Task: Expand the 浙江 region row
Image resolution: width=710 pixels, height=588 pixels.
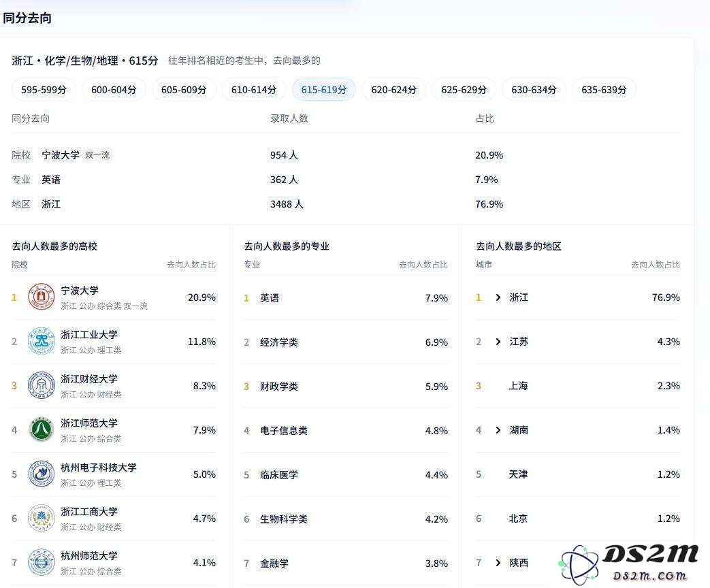Action: coord(498,297)
